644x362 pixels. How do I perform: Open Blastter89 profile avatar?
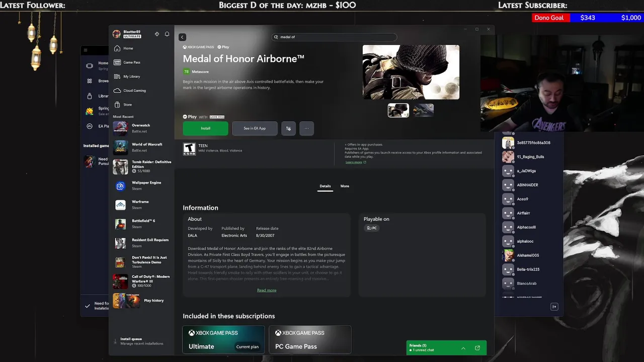pyautogui.click(x=117, y=34)
